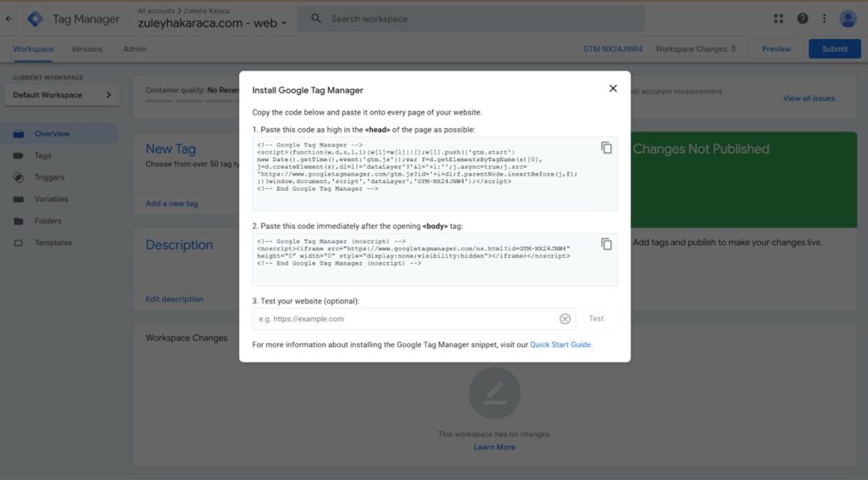Image resolution: width=868 pixels, height=480 pixels.
Task: Click Workspace Changes: 0 text
Action: click(695, 49)
